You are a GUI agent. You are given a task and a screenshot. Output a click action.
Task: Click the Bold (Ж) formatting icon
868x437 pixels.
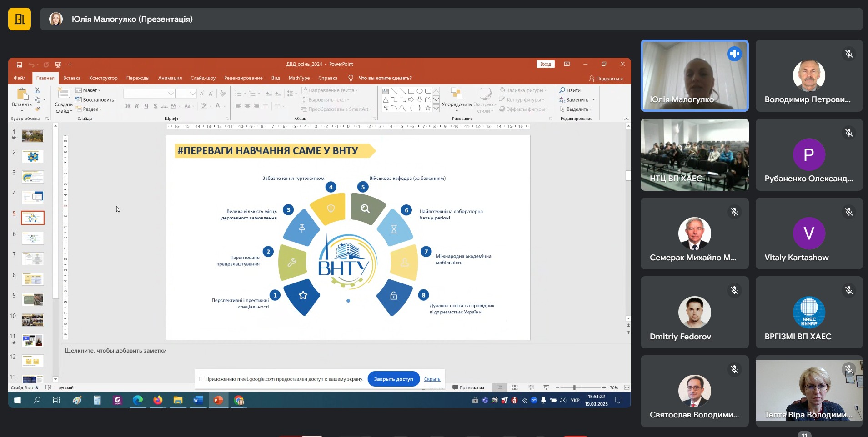[128, 106]
